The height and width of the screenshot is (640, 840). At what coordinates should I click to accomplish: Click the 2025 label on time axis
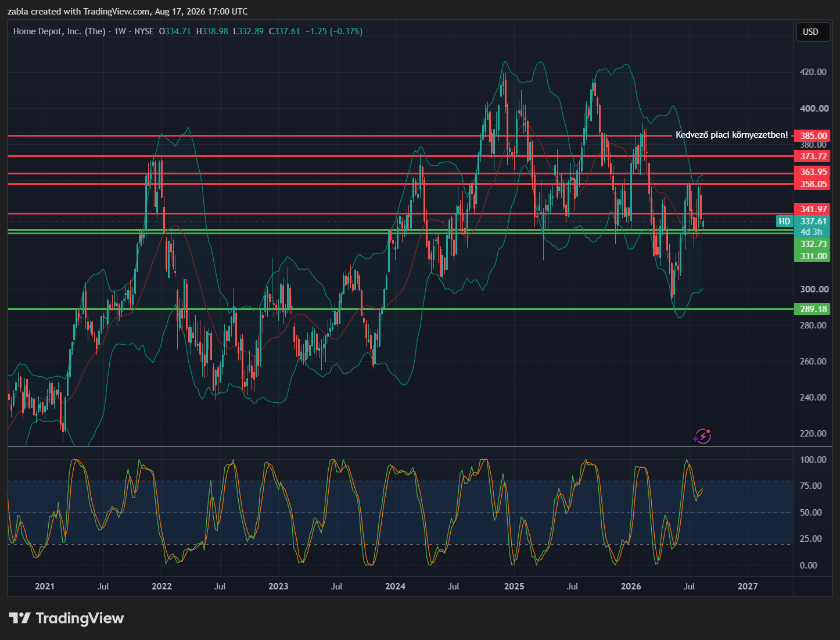click(514, 586)
